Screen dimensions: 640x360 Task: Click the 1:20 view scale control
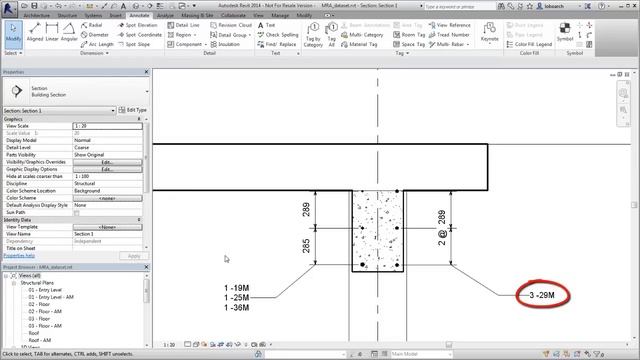tap(169, 345)
